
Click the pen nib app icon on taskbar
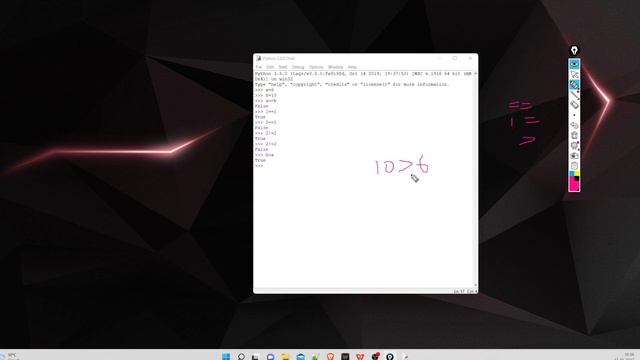390,357
